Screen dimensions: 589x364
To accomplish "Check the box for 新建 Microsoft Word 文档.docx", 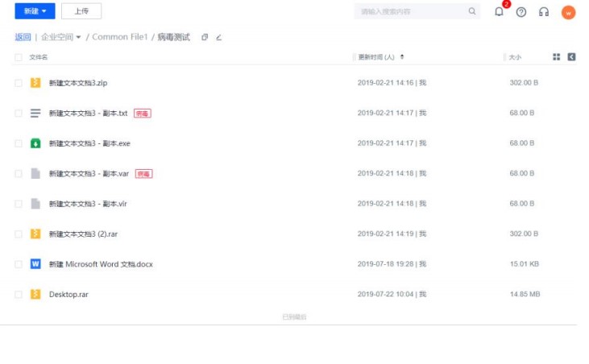I will coord(19,264).
